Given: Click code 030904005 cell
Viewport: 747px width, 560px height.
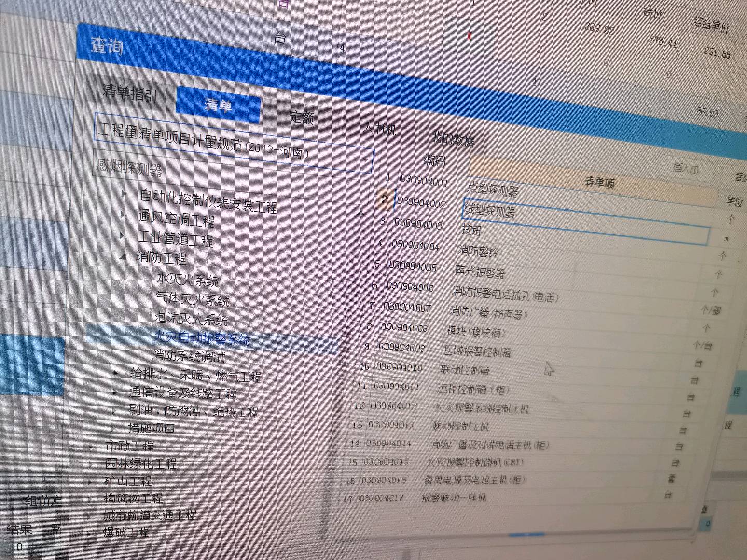Looking at the screenshot, I should tap(412, 265).
